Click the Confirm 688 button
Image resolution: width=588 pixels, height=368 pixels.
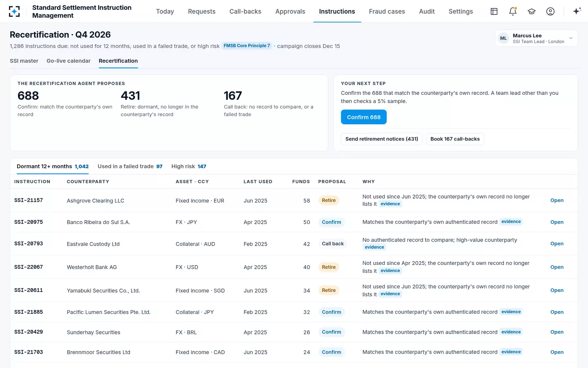coord(364,117)
